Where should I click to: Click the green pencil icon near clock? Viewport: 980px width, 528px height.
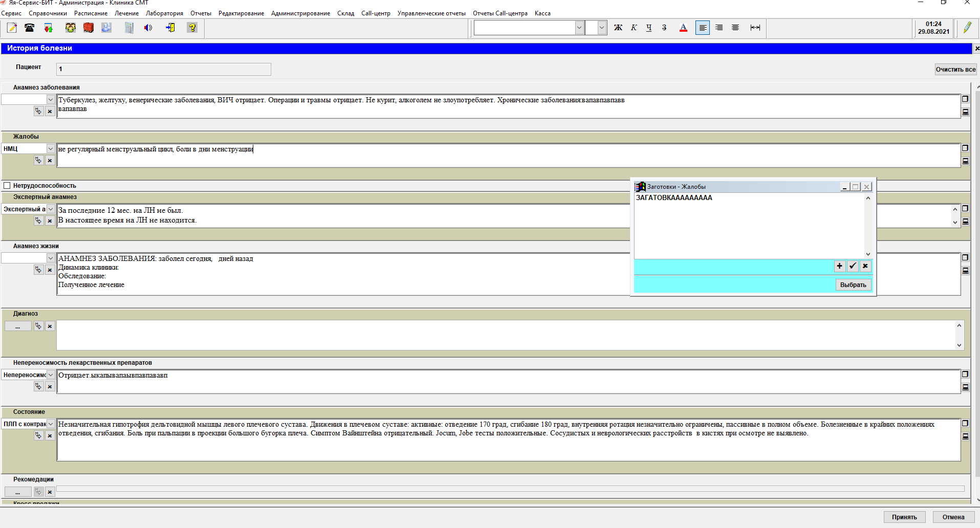(x=967, y=28)
